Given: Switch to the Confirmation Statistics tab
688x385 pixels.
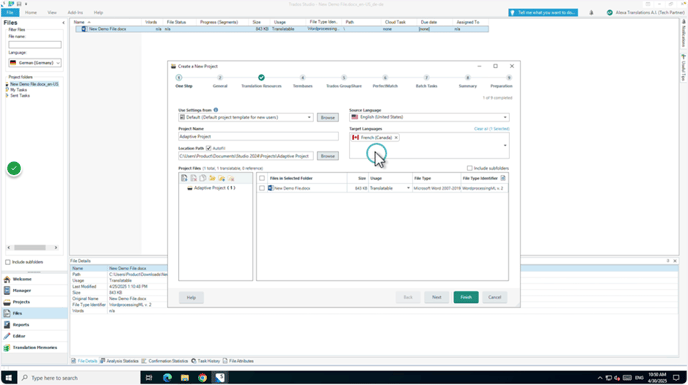Looking at the screenshot, I should tap(165, 361).
